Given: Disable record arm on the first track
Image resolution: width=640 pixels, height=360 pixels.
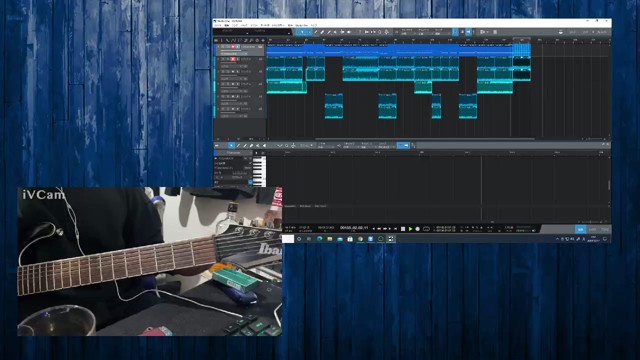Looking at the screenshot, I should pos(233,47).
